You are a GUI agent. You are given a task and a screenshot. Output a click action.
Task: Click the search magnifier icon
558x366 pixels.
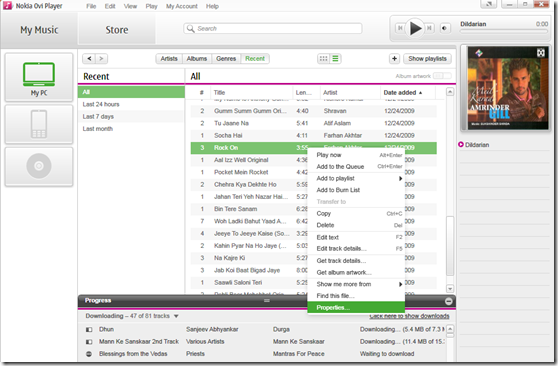(191, 28)
